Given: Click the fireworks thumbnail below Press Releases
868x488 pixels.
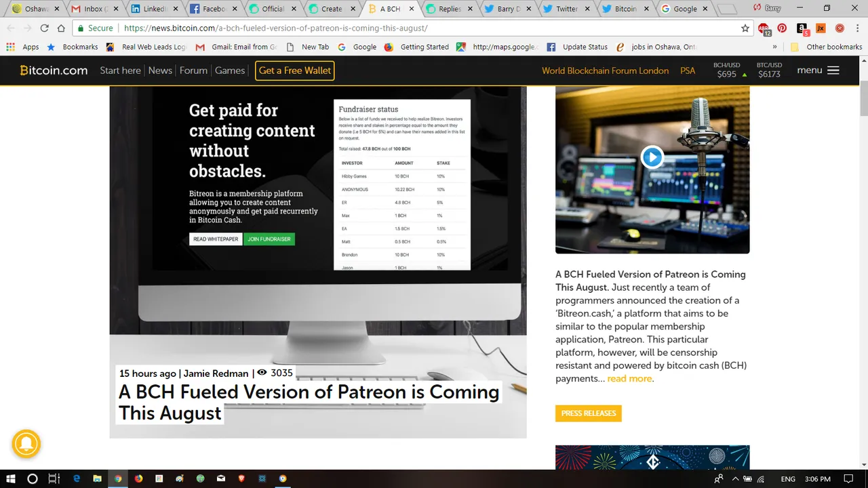Looking at the screenshot, I should [652, 457].
